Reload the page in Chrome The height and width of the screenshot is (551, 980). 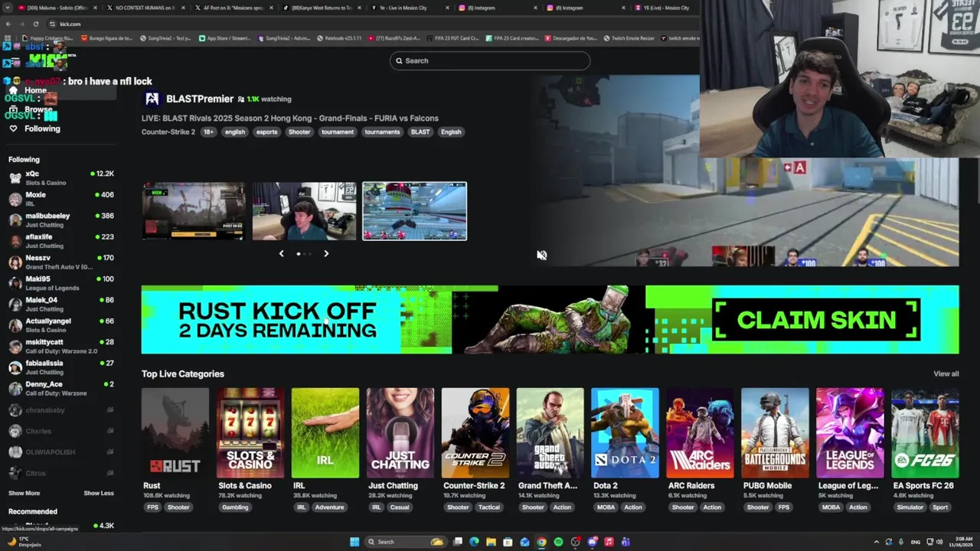coord(35,24)
